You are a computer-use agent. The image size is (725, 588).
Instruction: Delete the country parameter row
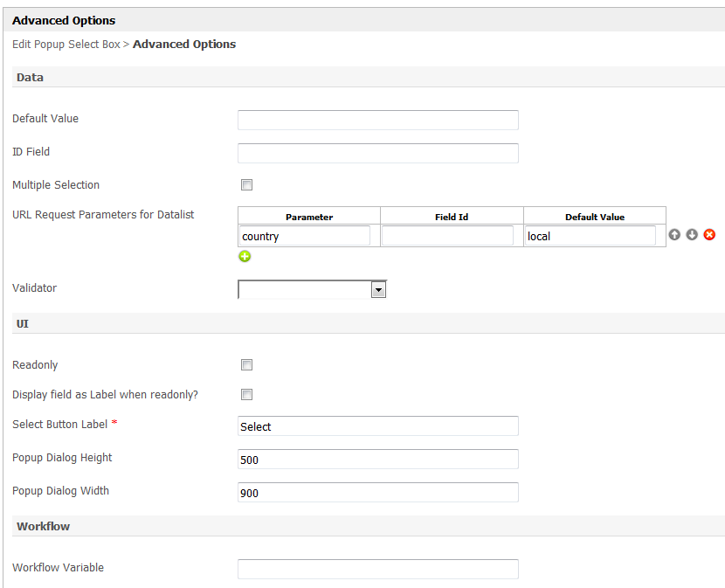coord(709,235)
